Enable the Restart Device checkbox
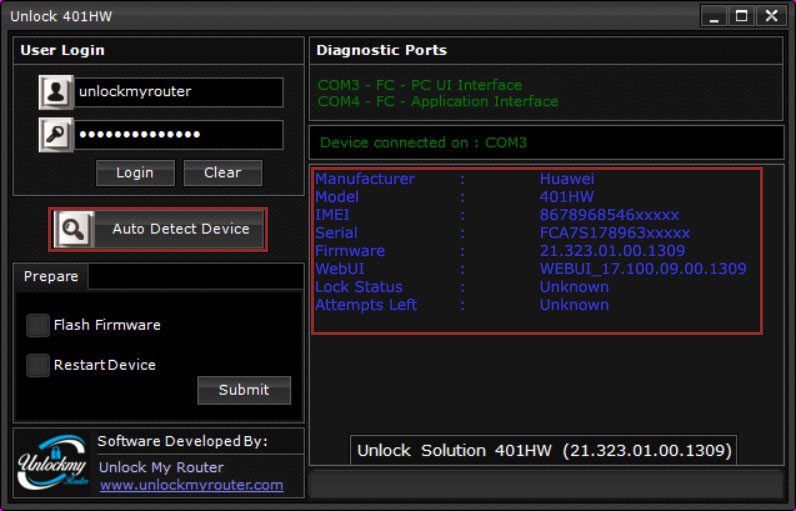Viewport: 796px width, 511px height. tap(38, 365)
